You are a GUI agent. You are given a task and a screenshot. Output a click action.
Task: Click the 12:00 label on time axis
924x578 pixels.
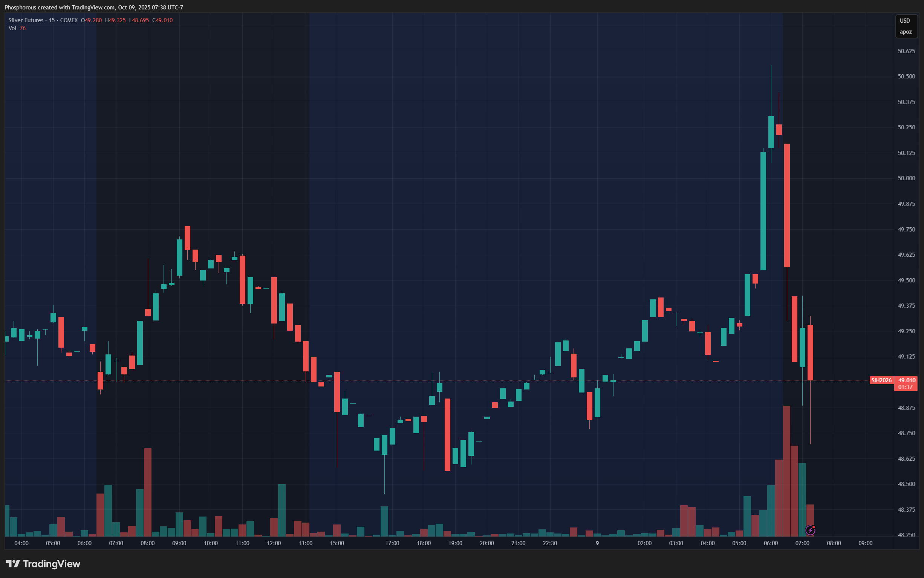pos(274,543)
